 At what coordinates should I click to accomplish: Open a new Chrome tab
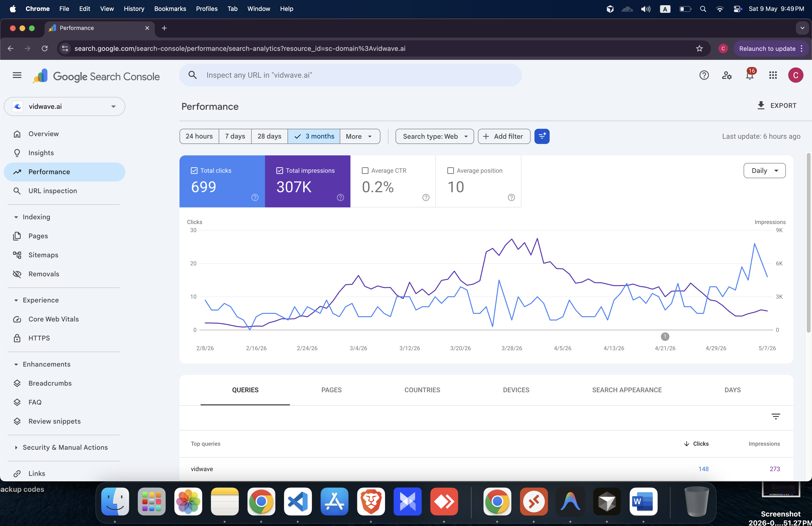pyautogui.click(x=164, y=28)
